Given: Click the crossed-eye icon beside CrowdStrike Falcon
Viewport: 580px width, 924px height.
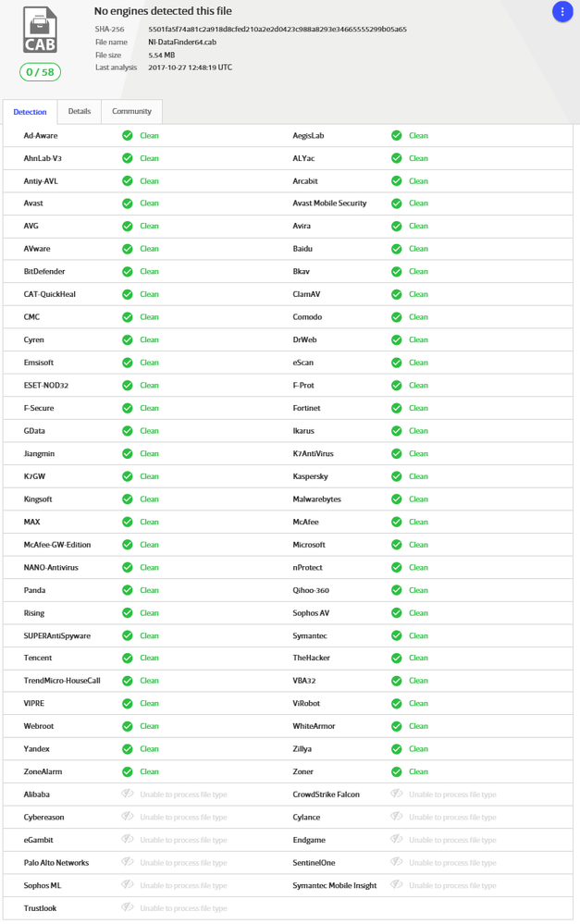Looking at the screenshot, I should 396,795.
